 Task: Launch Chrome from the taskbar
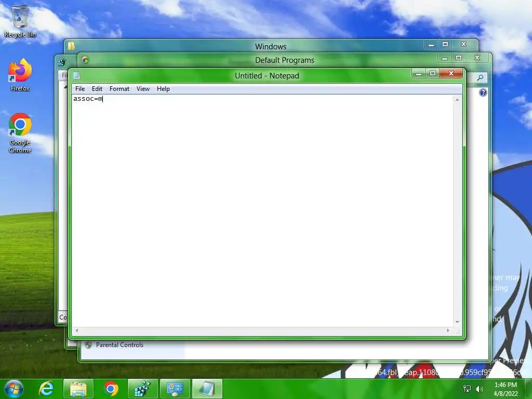click(x=111, y=389)
